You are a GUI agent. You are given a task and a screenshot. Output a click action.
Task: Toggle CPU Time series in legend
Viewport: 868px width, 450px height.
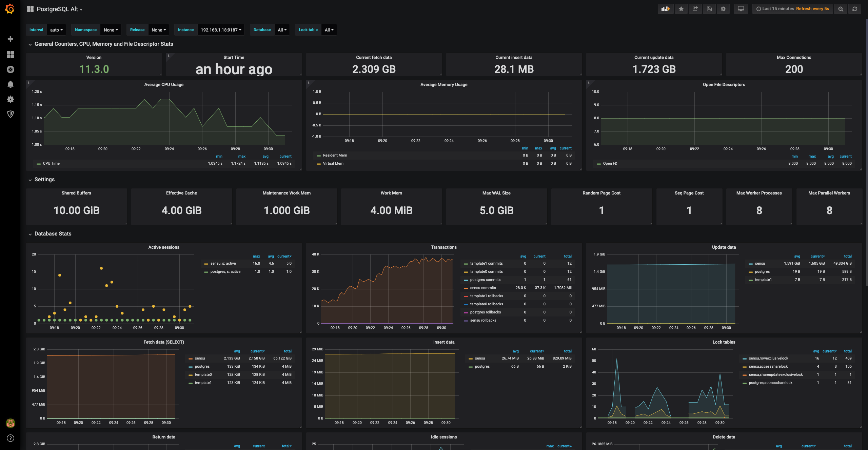[51, 163]
